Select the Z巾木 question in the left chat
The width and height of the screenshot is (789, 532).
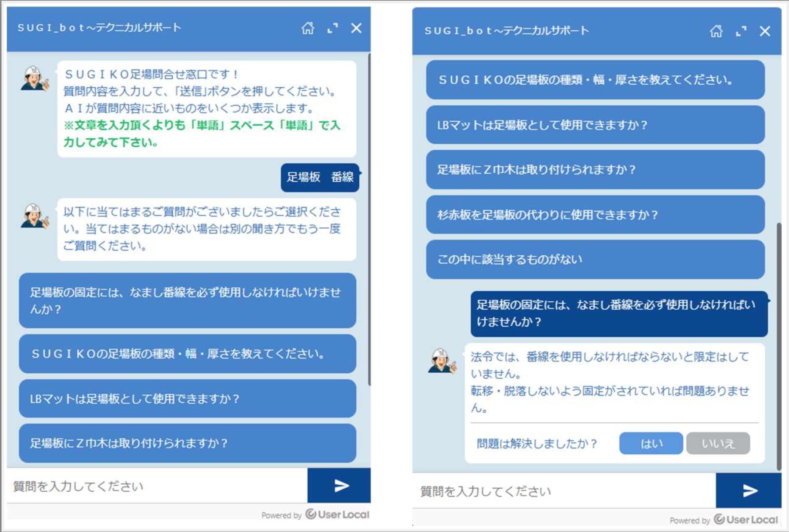tap(187, 443)
